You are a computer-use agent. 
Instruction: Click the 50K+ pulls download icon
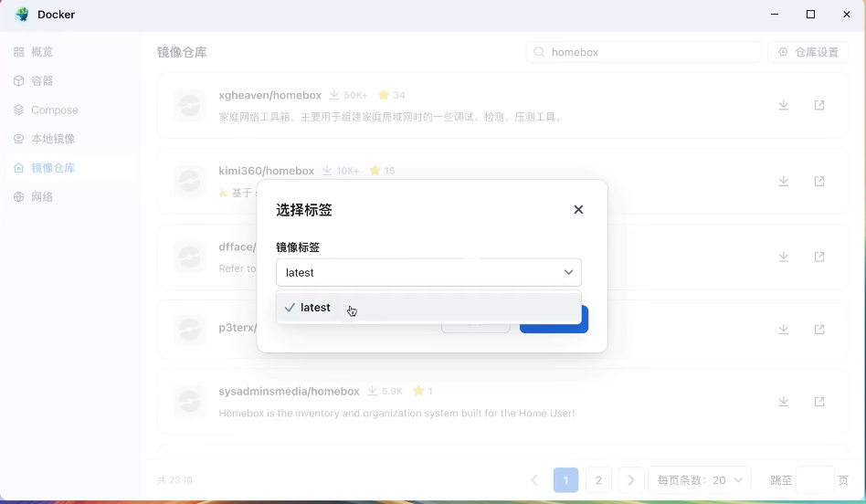[x=334, y=95]
